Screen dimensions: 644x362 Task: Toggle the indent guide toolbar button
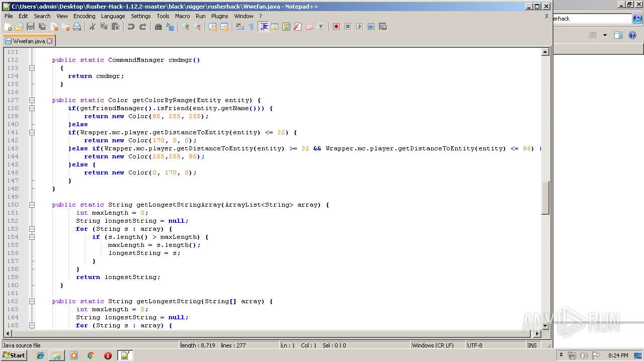tap(263, 27)
